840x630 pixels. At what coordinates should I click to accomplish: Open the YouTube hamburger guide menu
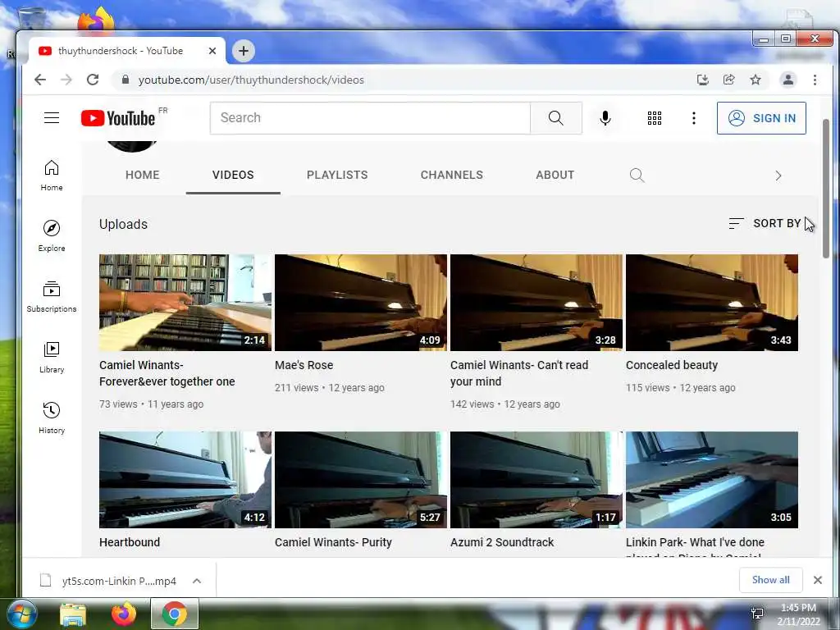click(52, 118)
